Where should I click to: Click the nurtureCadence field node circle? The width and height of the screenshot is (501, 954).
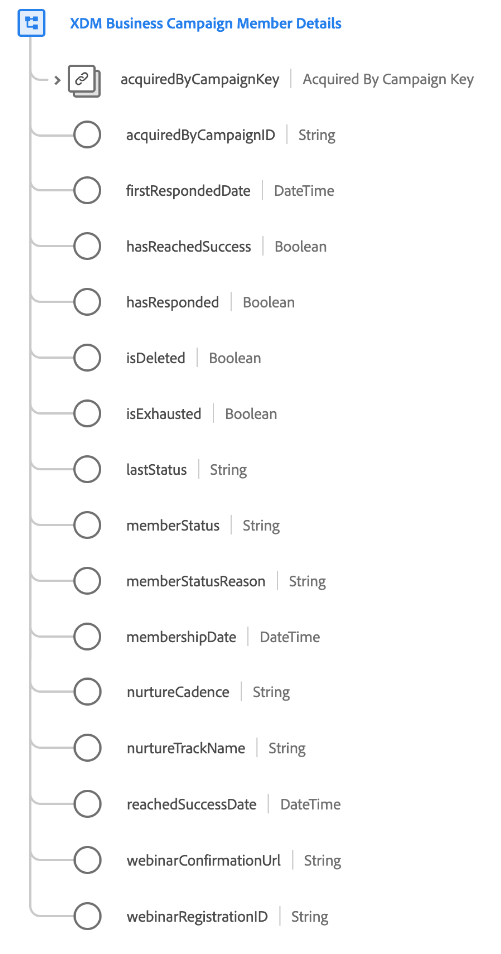87,692
